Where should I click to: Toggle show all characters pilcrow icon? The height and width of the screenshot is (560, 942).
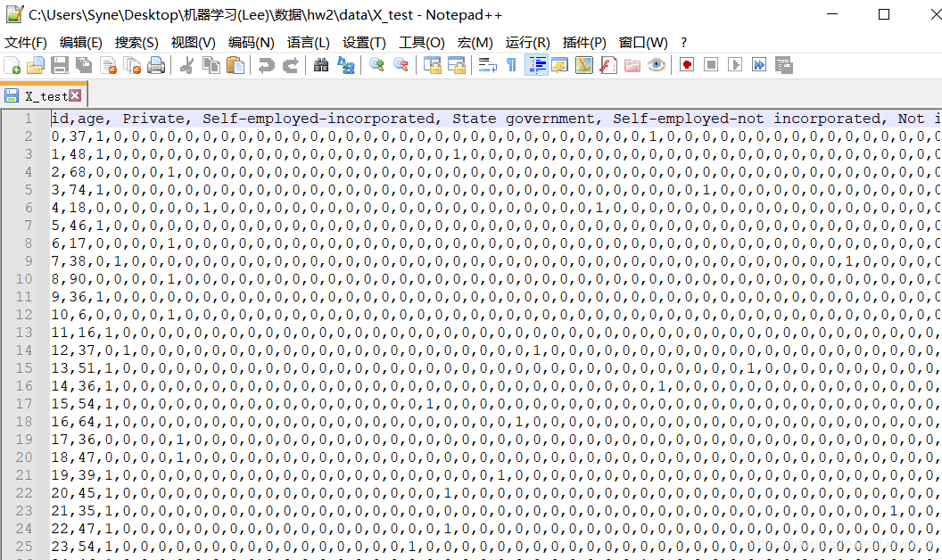[x=511, y=65]
